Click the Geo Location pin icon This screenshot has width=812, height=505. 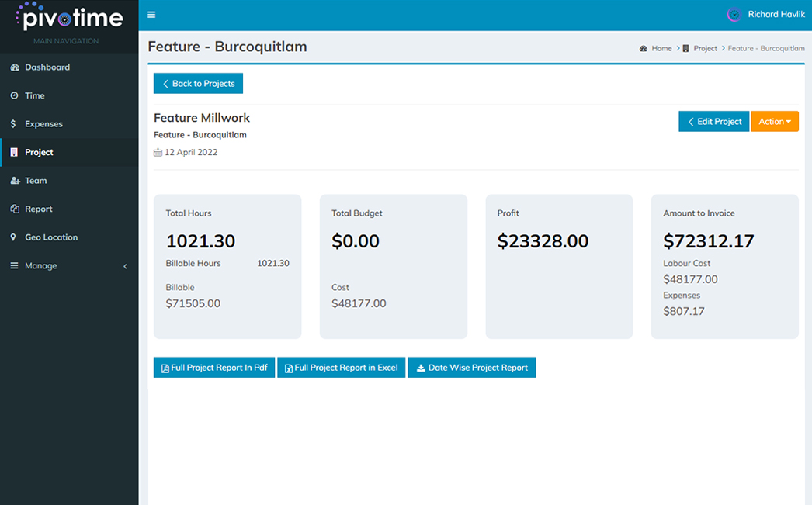[x=14, y=237]
